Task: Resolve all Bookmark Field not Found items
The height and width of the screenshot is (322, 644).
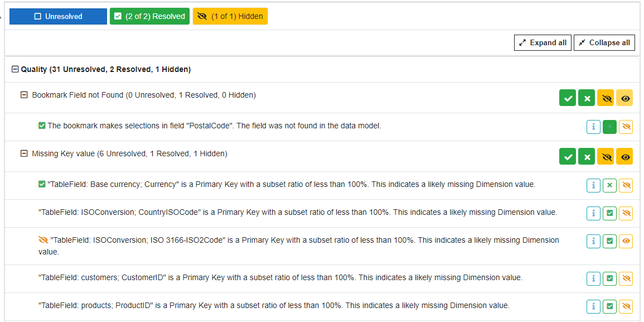Action: coord(568,98)
